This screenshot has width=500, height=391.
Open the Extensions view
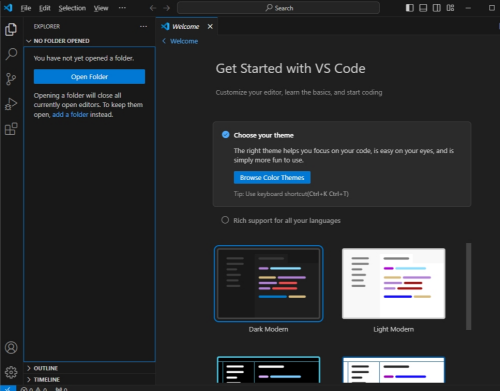[11, 129]
